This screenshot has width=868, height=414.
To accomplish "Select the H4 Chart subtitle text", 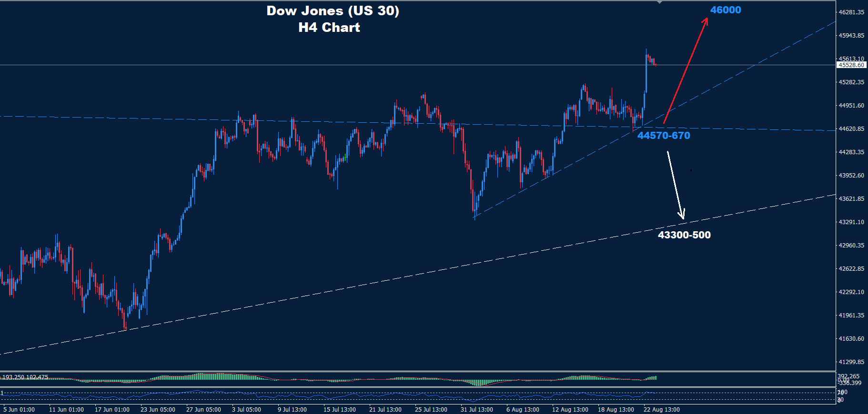I will [x=329, y=28].
